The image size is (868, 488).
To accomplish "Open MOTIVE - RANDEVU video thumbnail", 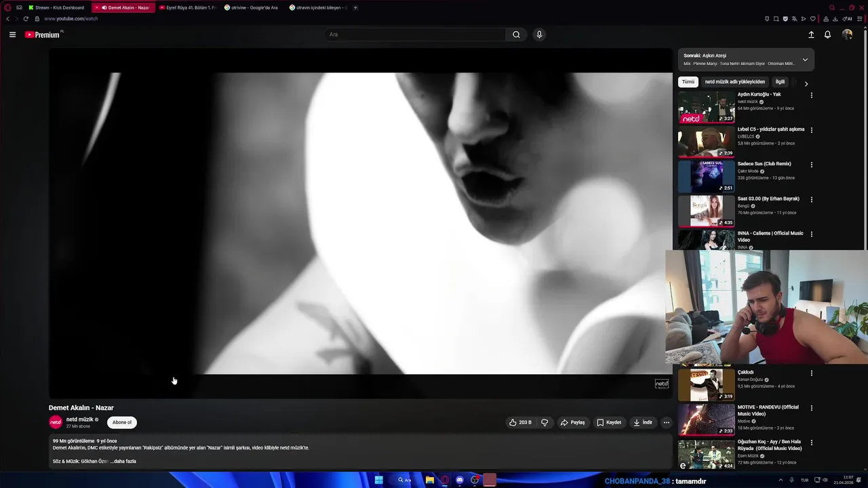I will coord(706,420).
